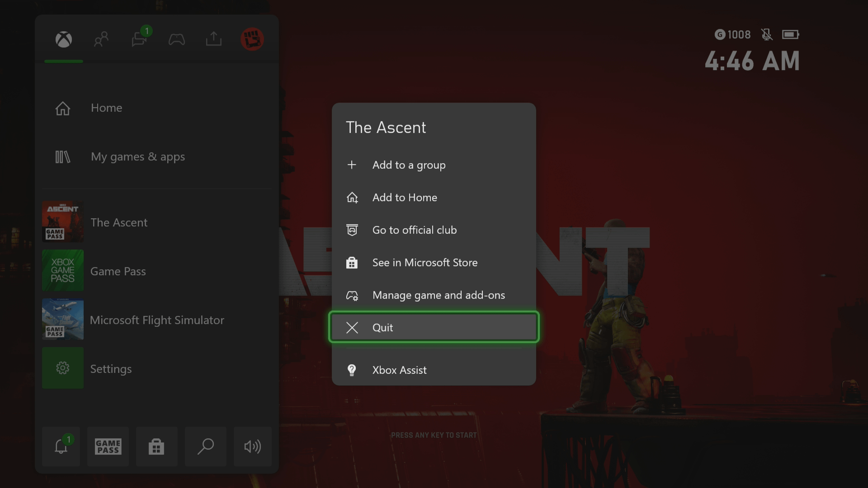The height and width of the screenshot is (488, 868).
Task: Open Settings from the sidebar
Action: coord(111,368)
